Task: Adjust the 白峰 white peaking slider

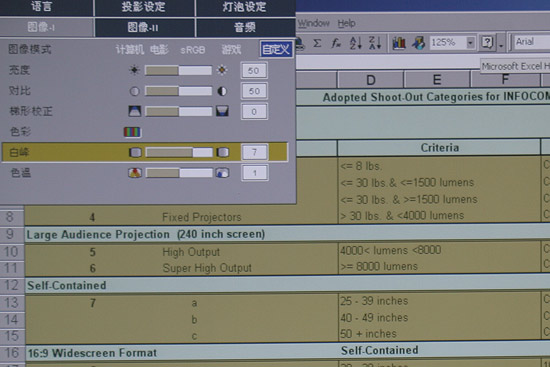Action: point(179,152)
